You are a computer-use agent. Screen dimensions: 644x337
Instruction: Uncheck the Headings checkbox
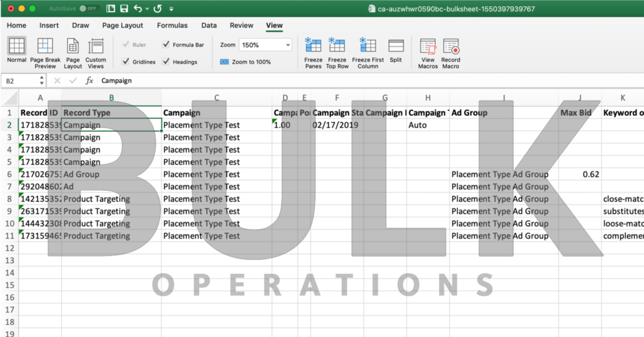coord(166,62)
